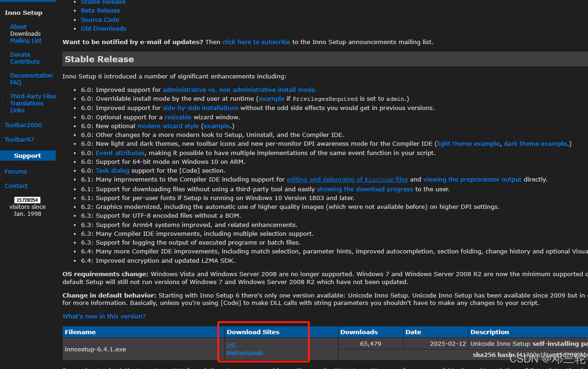Open the Contribute sidebar link
This screenshot has height=369, width=588.
(x=25, y=61)
